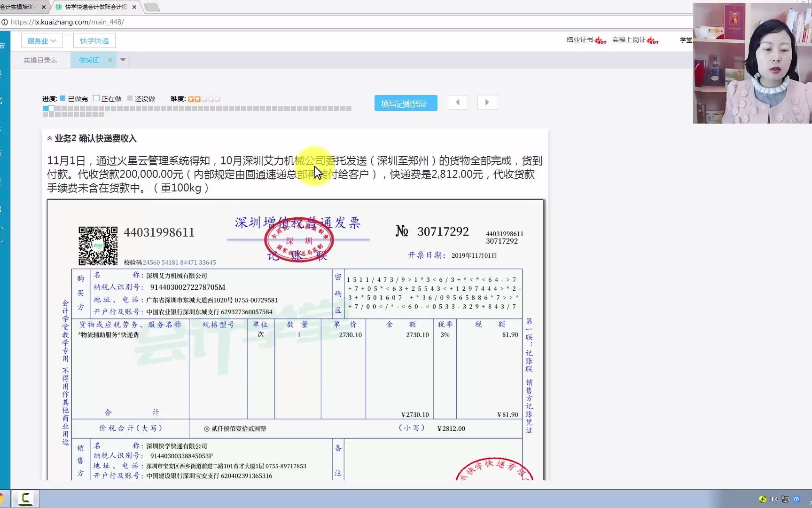Image resolution: width=812 pixels, height=508 pixels.
Task: Click the network icon in system tray
Action: [x=785, y=499]
